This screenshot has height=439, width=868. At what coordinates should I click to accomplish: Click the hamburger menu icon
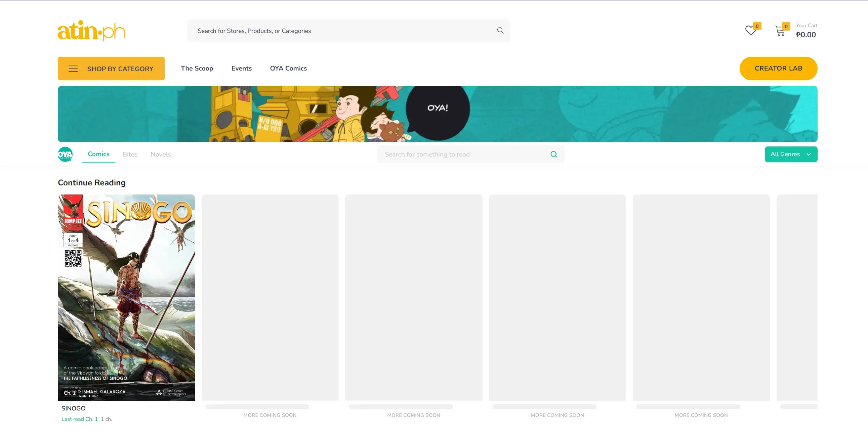[73, 69]
